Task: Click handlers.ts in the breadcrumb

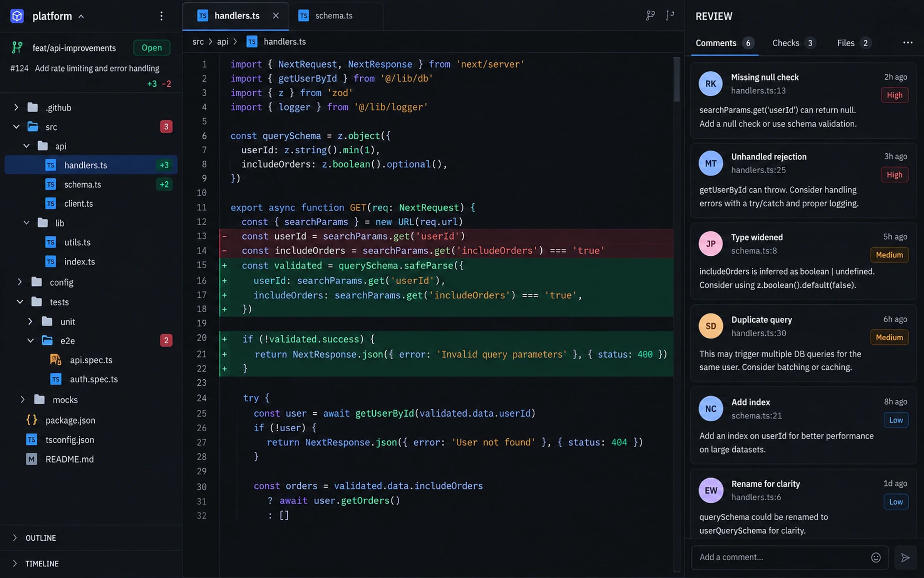Action: pyautogui.click(x=285, y=42)
